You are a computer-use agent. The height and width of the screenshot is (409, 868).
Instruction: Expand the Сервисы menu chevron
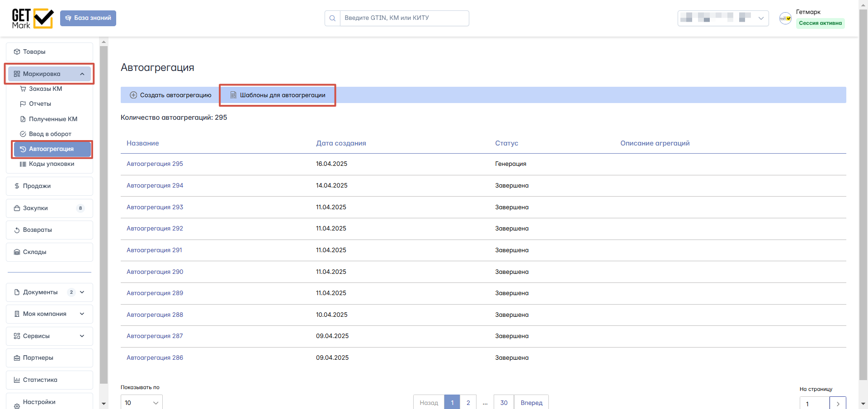82,336
